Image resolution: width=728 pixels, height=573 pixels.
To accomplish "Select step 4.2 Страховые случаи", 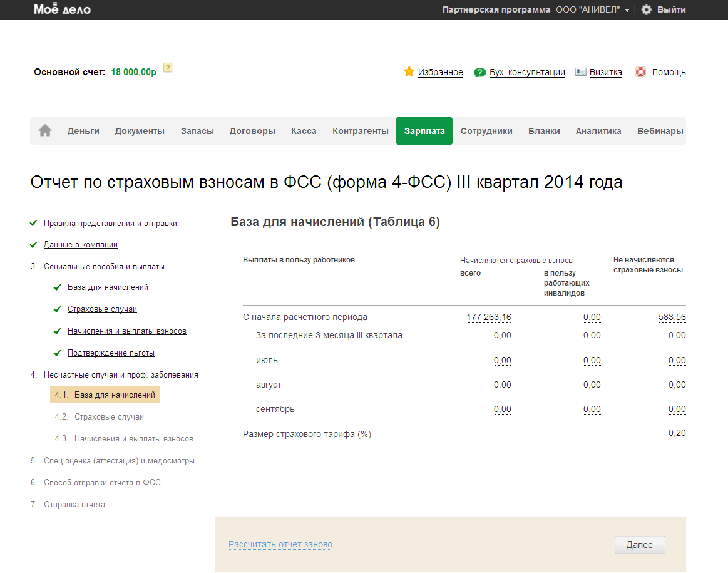I will [109, 416].
